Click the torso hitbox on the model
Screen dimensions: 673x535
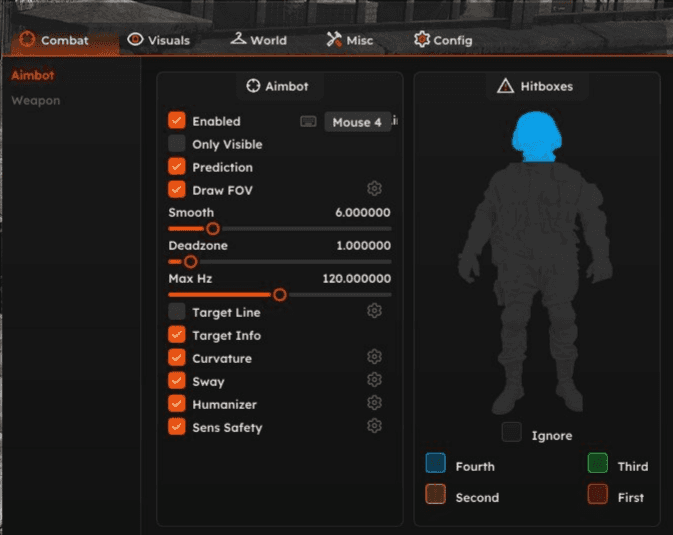(x=537, y=215)
